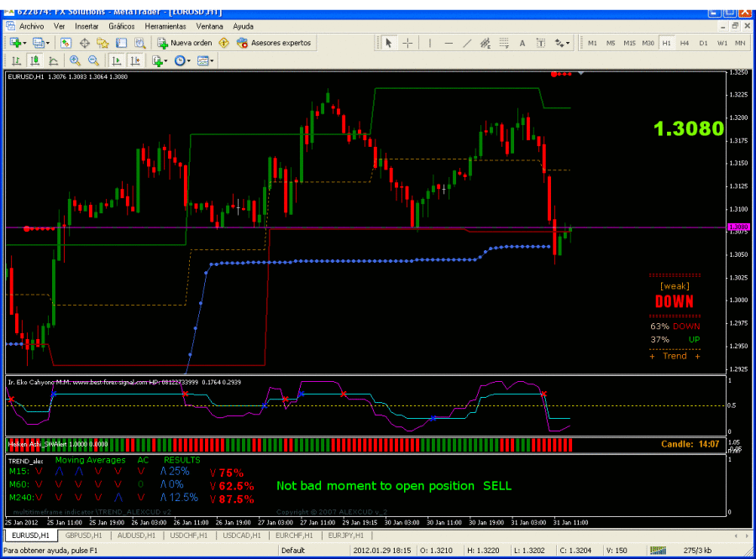
Task: Open the Herramientas menu
Action: pyautogui.click(x=165, y=26)
